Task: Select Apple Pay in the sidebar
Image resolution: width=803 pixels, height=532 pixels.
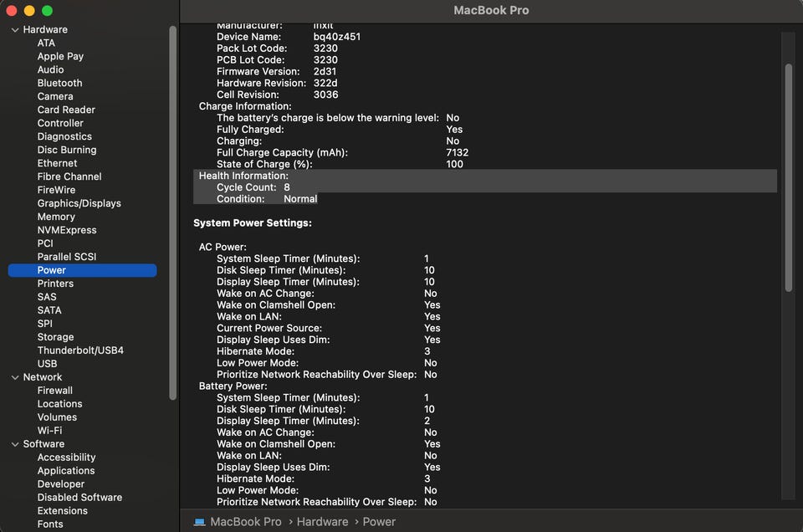Action: 60,56
